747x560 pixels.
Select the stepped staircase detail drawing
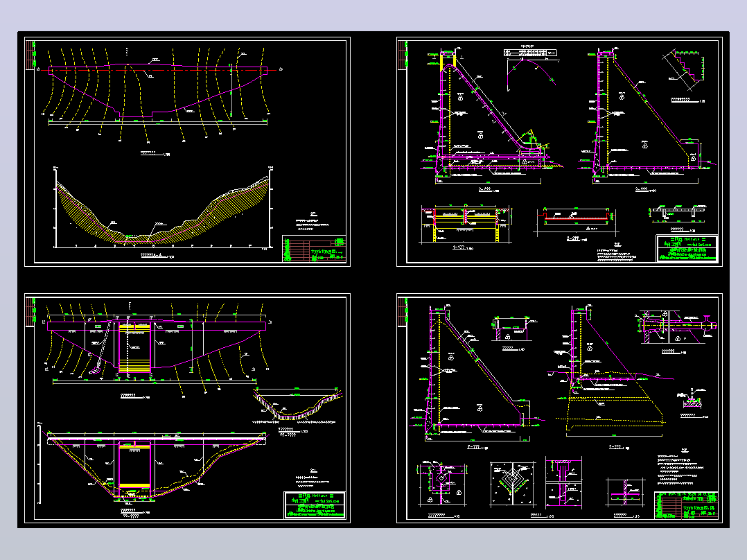click(x=684, y=71)
